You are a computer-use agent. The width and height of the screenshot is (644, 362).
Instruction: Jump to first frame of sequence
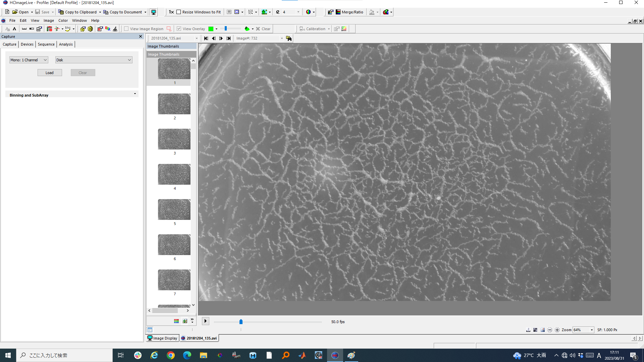click(x=206, y=38)
